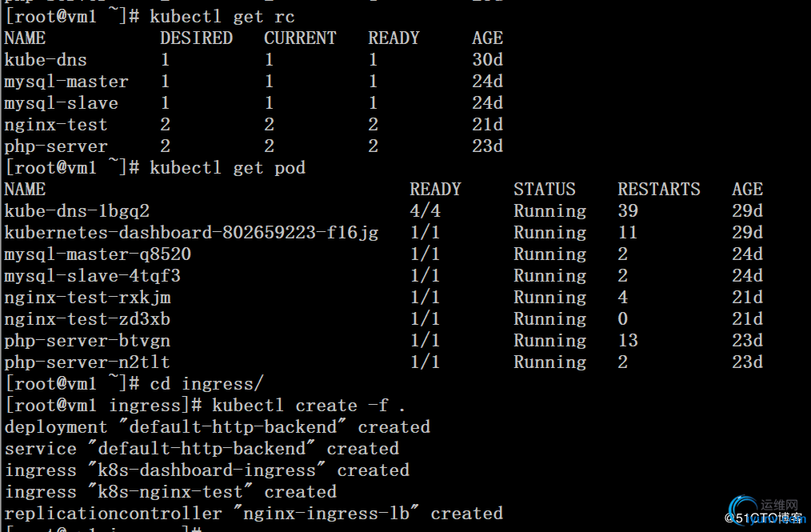Click the 'php-server' replication controller name
Viewport: 811px width, 532px height.
[x=56, y=146]
